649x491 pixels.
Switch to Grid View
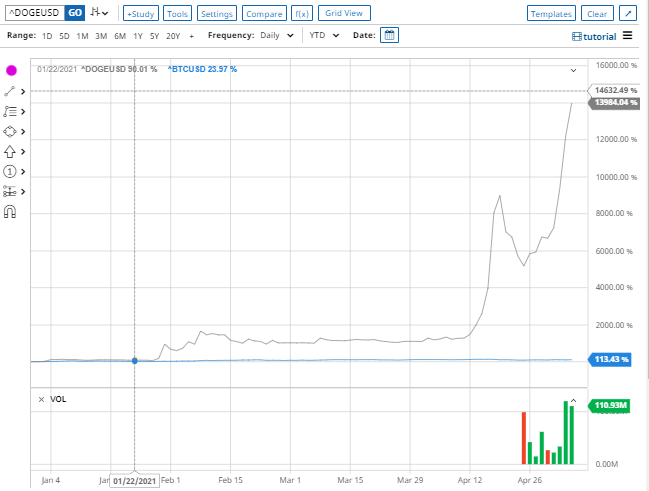coord(344,13)
